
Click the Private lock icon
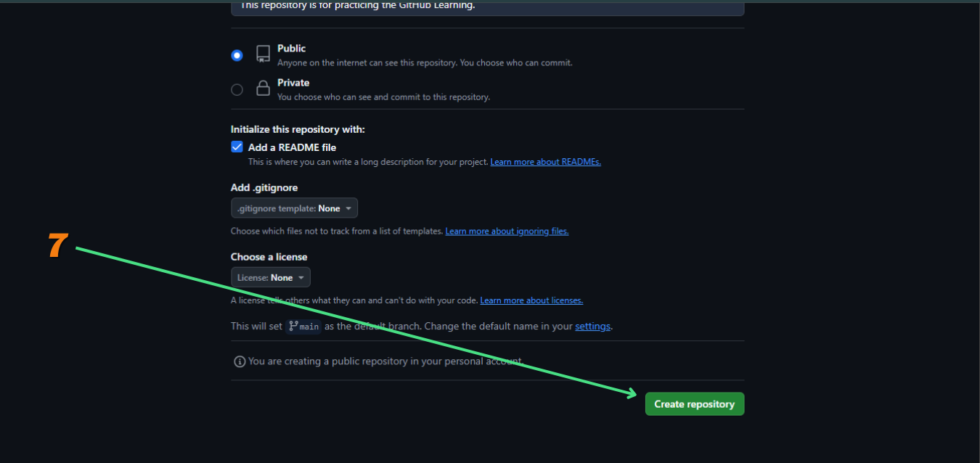263,89
